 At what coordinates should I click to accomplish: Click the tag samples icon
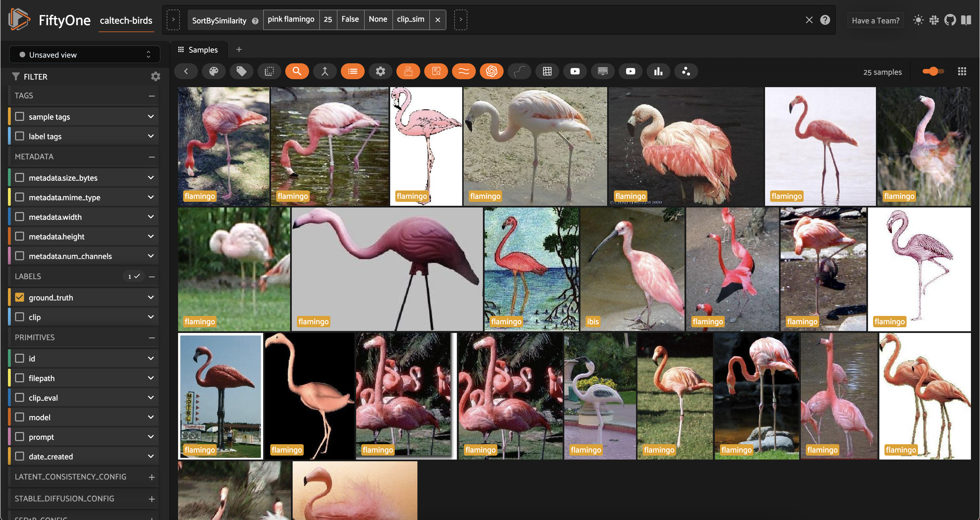[x=241, y=71]
